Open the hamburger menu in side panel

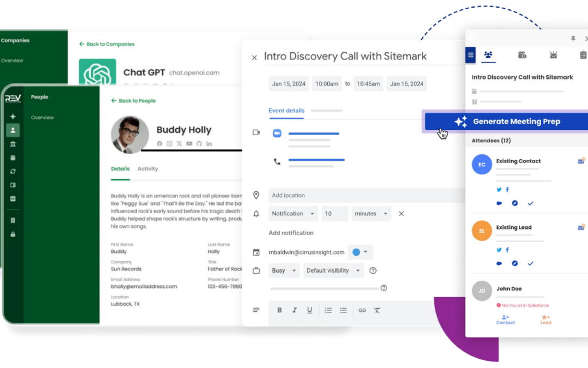470,55
